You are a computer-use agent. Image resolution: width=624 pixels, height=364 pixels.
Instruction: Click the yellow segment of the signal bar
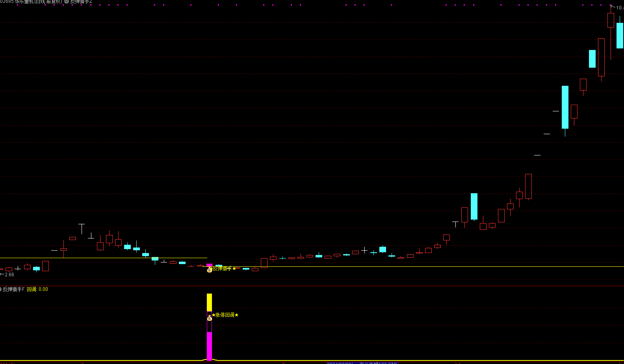pos(209,303)
